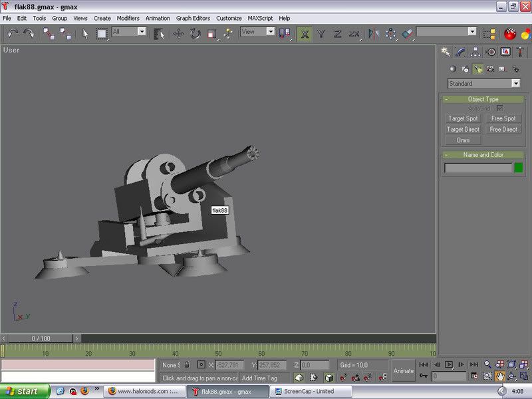Open the Modifiers menu
532x399 pixels.
pos(128,19)
